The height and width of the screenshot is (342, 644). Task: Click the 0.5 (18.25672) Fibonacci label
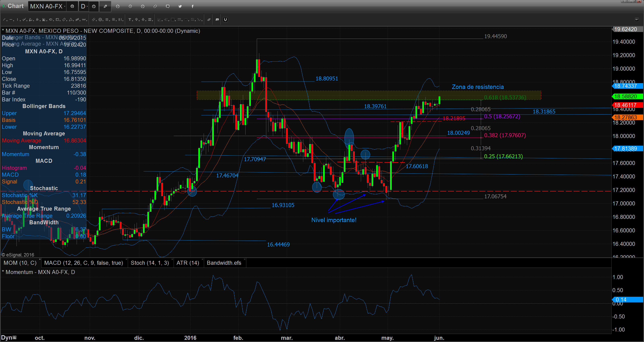click(502, 116)
